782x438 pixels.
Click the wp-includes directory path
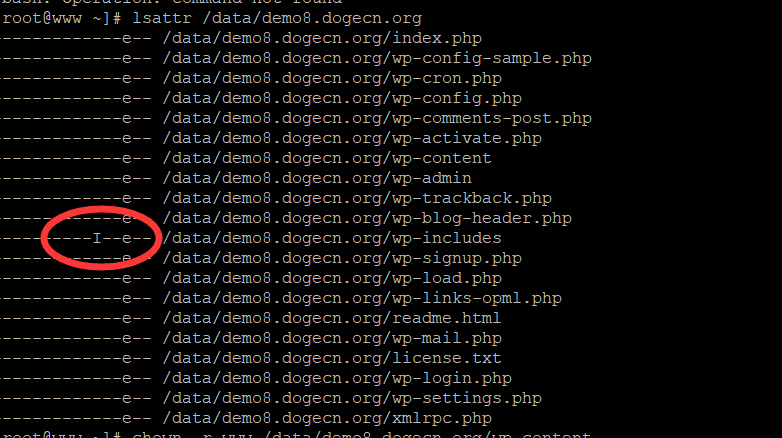pyautogui.click(x=331, y=239)
